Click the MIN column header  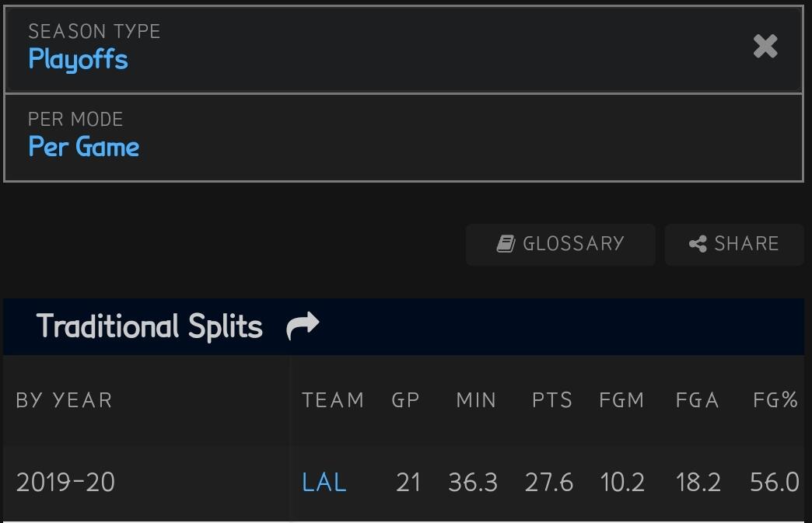click(476, 400)
